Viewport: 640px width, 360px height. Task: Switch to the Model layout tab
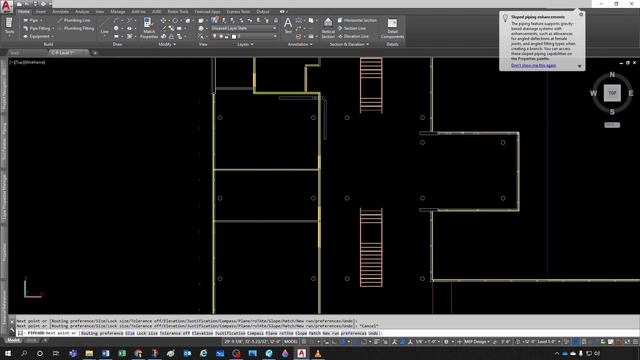(13, 340)
